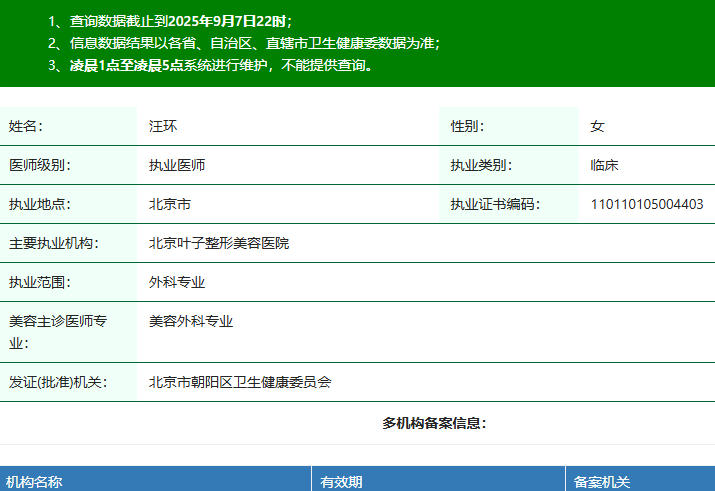Click the physician name 汪环

pyautogui.click(x=163, y=126)
